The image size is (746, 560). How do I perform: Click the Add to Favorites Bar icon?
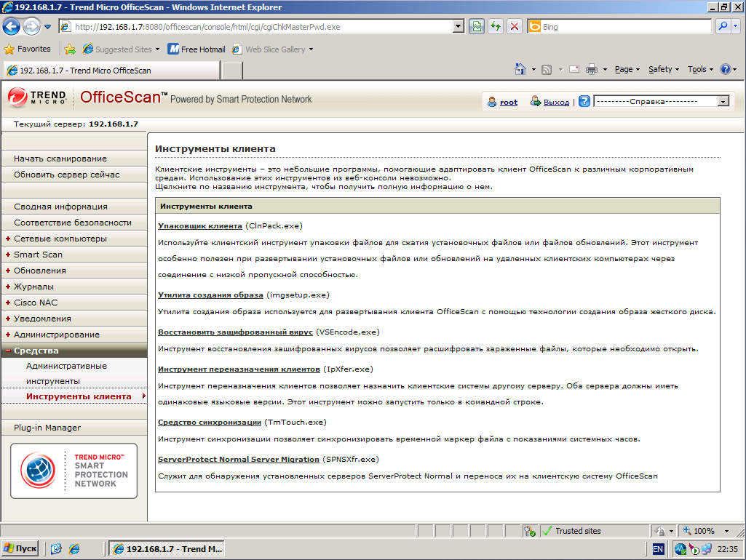click(70, 49)
